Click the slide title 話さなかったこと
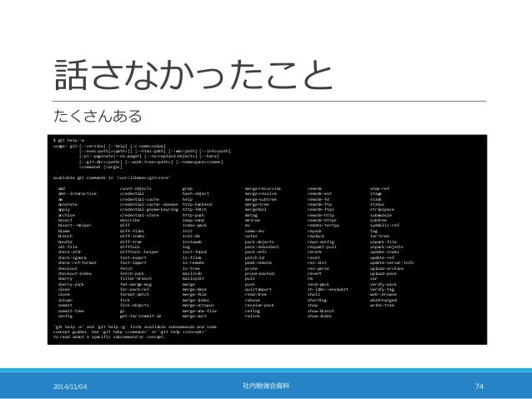This screenshot has width=532, height=399. tap(193, 74)
